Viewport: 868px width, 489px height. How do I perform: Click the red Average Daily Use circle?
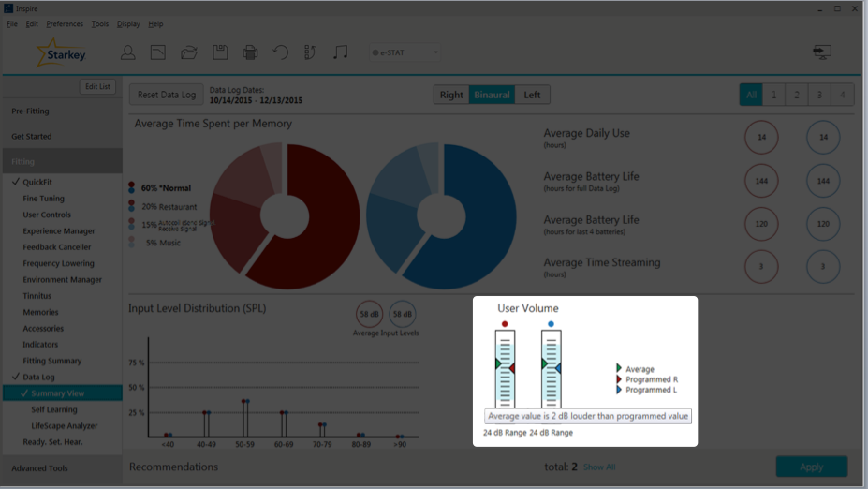pyautogui.click(x=761, y=137)
